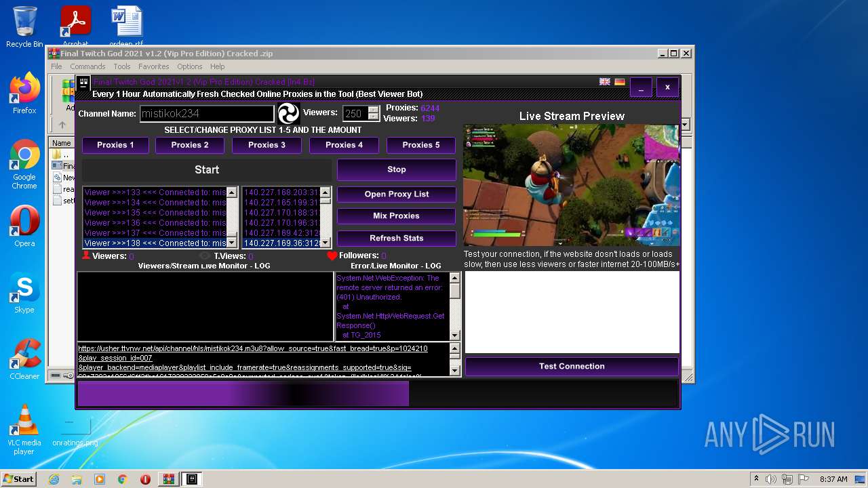This screenshot has height=488, width=868.
Task: Click the Windows Start button
Action: click(18, 479)
